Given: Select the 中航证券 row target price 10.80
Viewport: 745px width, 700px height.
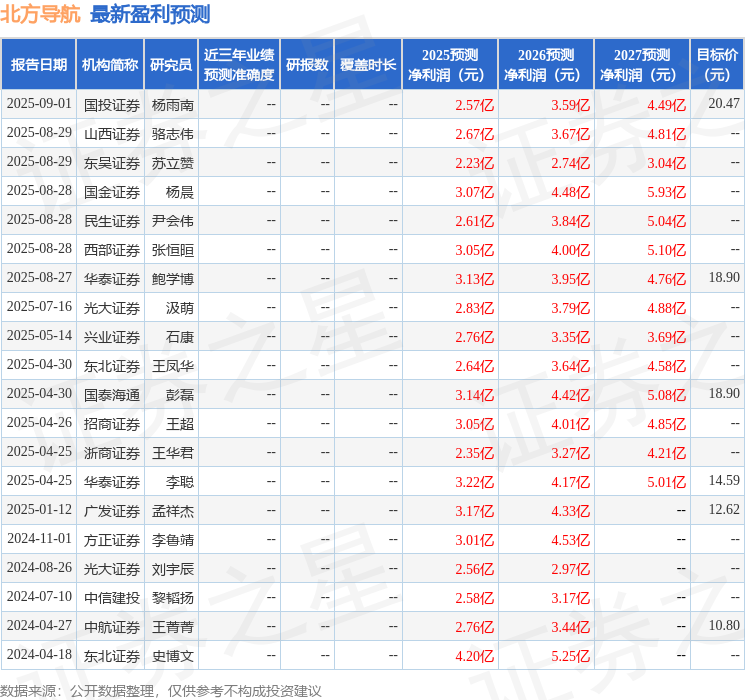Looking at the screenshot, I should [x=724, y=625].
